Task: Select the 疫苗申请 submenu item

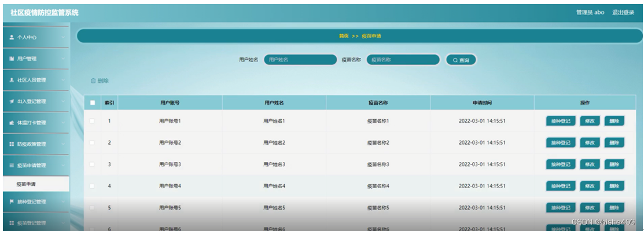Action: pyautogui.click(x=36, y=184)
